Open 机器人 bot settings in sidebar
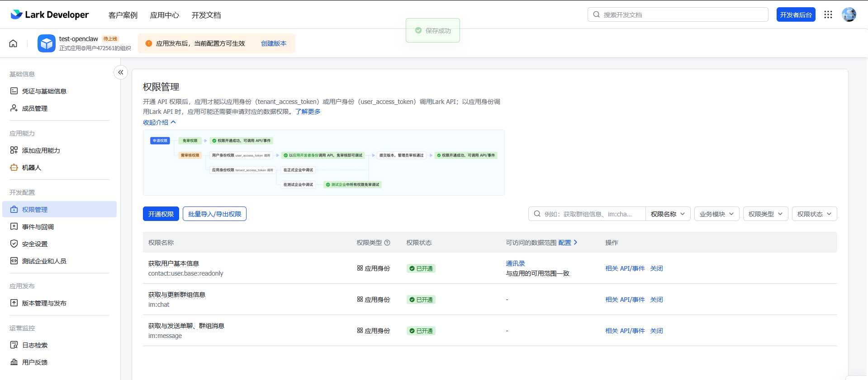This screenshot has width=868, height=380. coord(32,168)
